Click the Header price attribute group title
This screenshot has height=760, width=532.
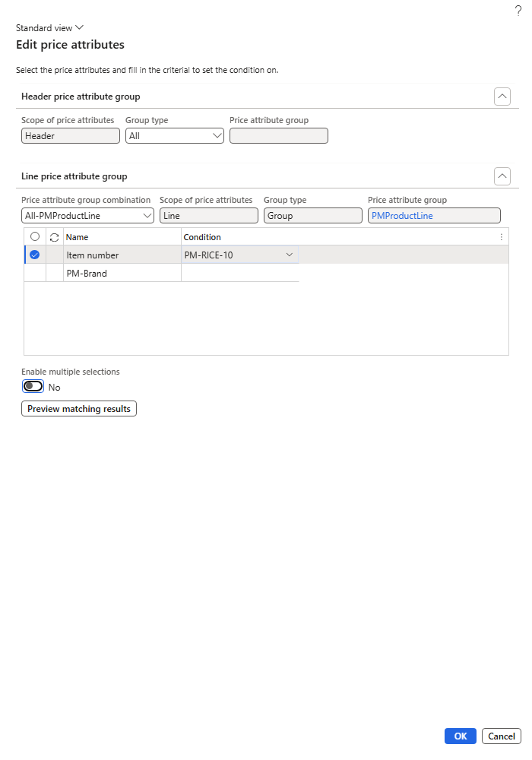click(x=81, y=97)
